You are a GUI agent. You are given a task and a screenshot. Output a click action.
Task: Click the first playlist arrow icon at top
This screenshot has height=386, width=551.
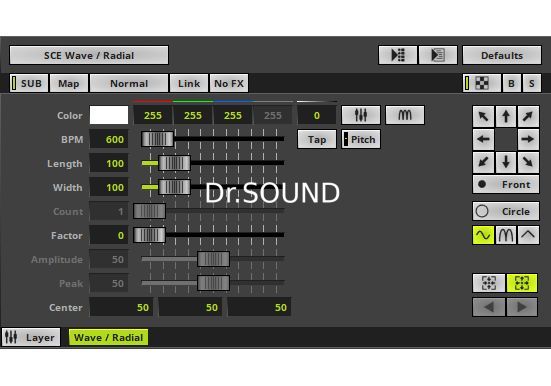coord(398,55)
